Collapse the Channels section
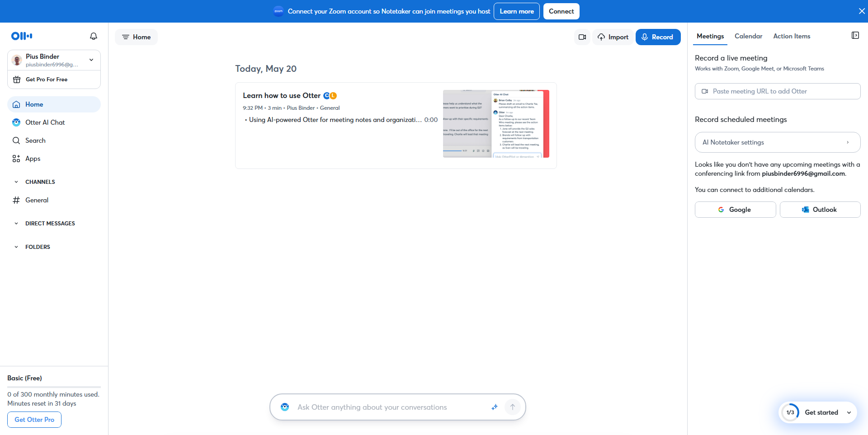 16,182
